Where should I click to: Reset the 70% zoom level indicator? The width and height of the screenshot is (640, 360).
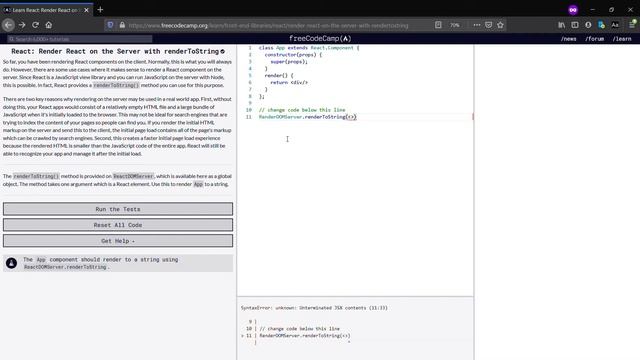[455, 25]
